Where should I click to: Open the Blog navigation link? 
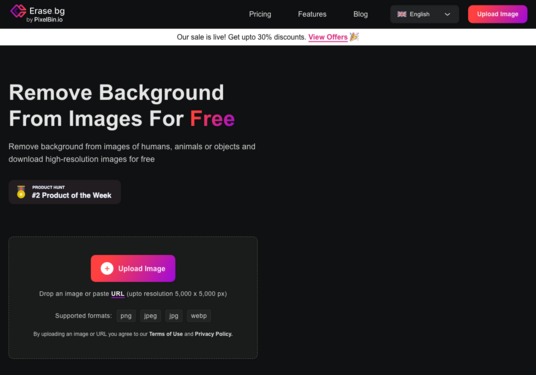pos(361,14)
